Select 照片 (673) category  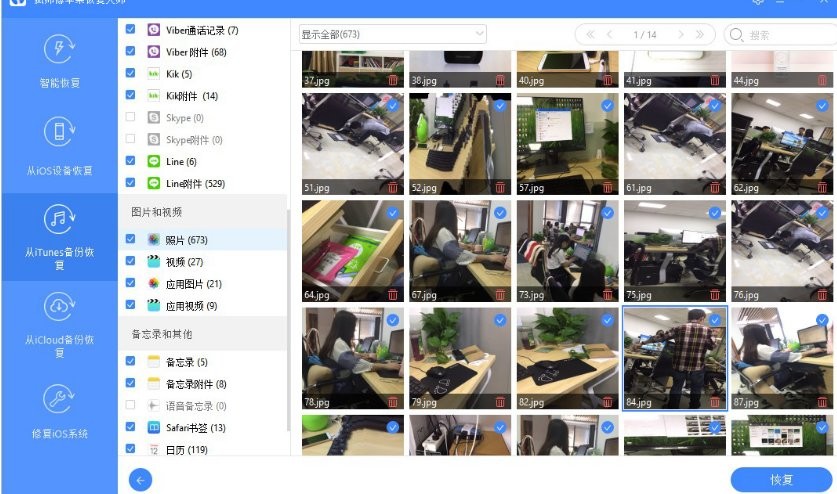point(203,239)
